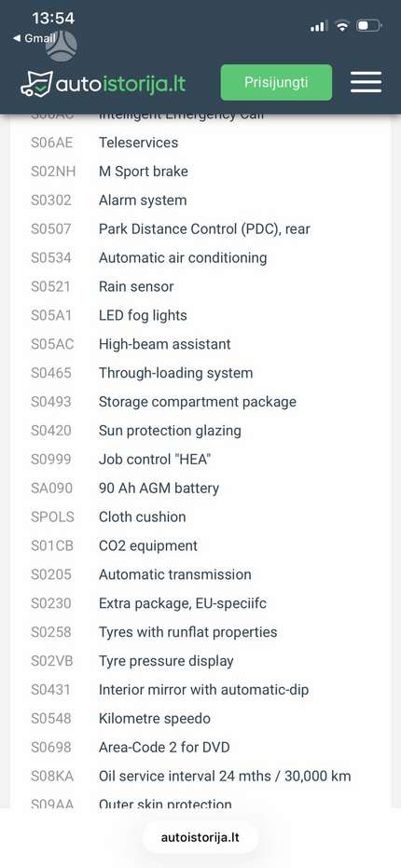
Task: Tap the battery indicator icon
Action: pos(369,25)
